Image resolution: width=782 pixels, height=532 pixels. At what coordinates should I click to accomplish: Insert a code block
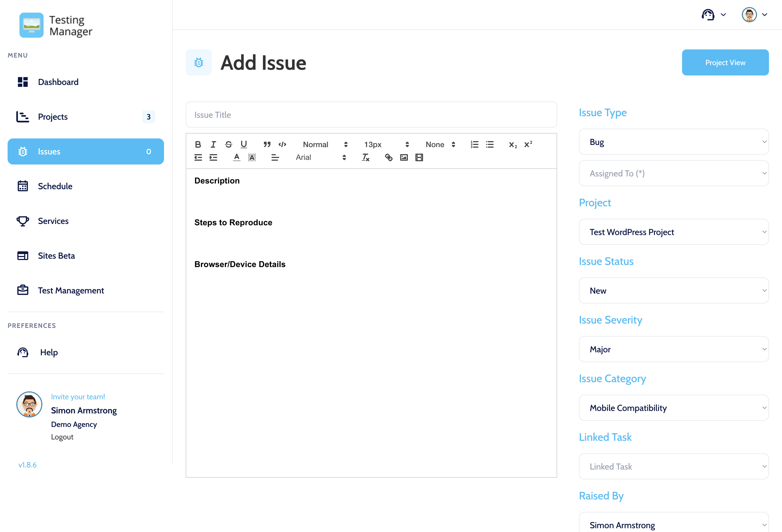pyautogui.click(x=282, y=144)
